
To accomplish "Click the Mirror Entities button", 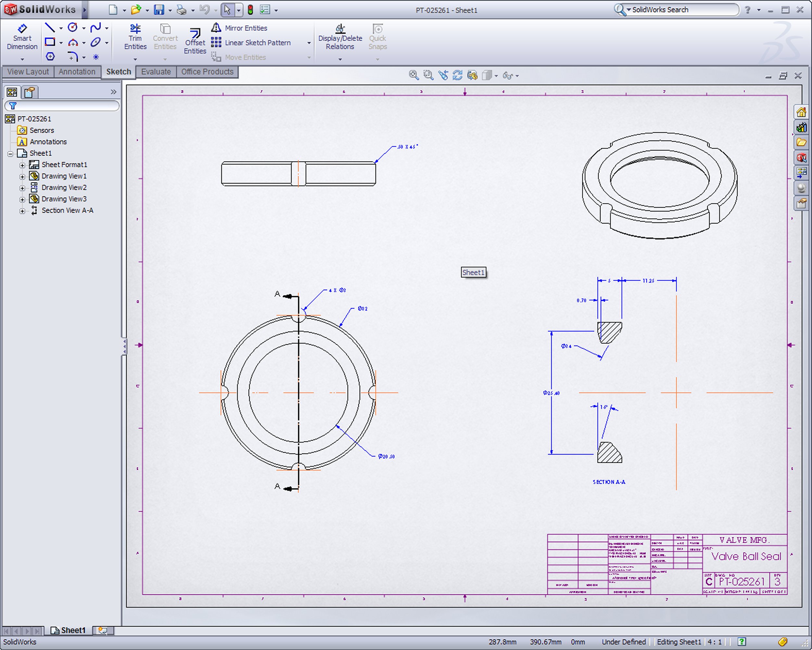I will pos(246,28).
